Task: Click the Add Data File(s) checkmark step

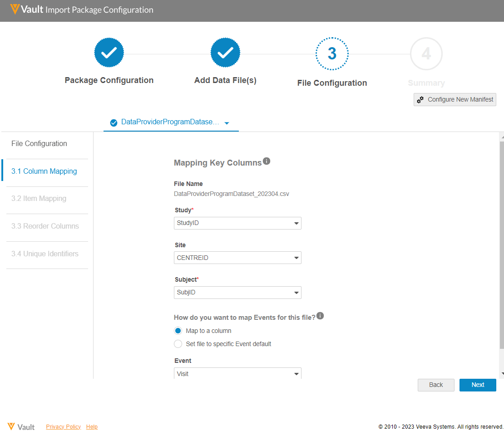Action: pyautogui.click(x=225, y=53)
